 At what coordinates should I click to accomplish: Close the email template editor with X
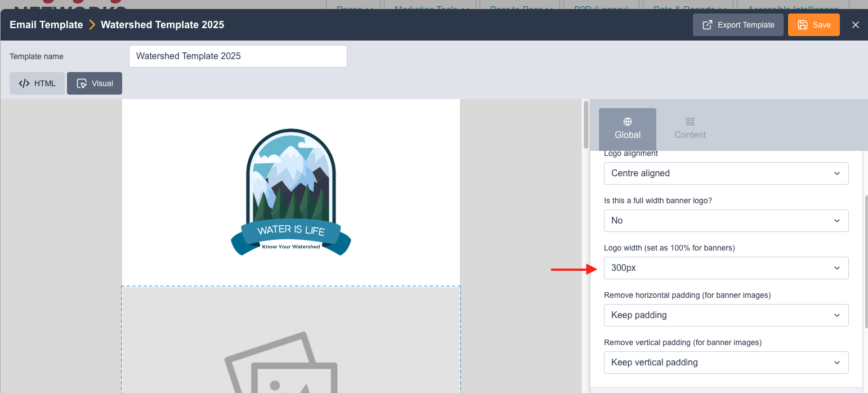855,25
